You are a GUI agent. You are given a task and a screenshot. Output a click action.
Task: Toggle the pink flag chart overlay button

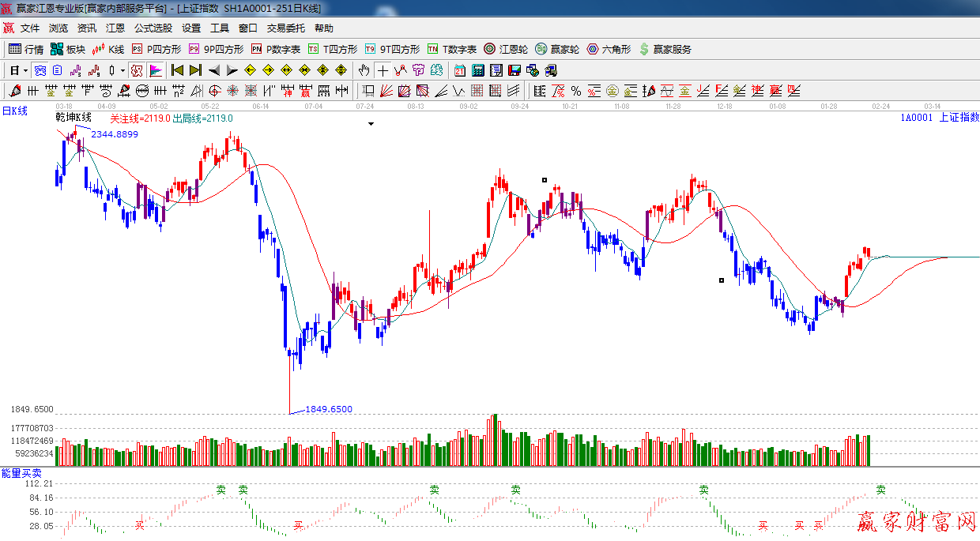[x=156, y=70]
